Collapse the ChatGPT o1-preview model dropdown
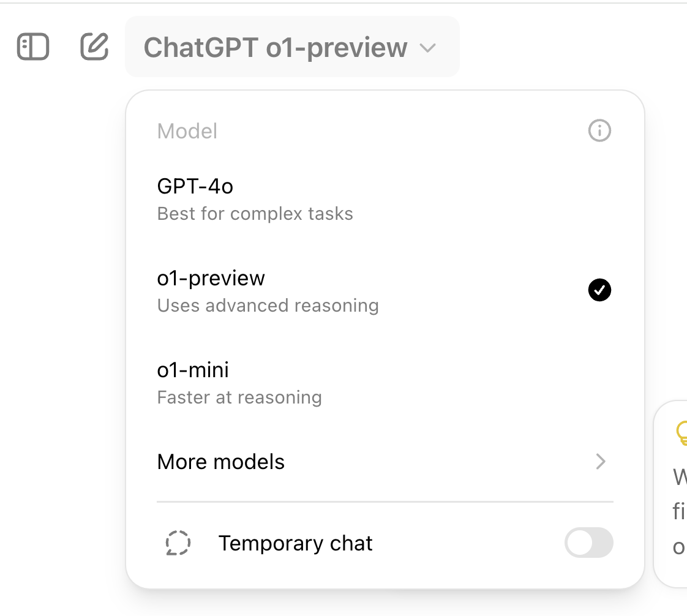This screenshot has height=616, width=687. pos(292,47)
